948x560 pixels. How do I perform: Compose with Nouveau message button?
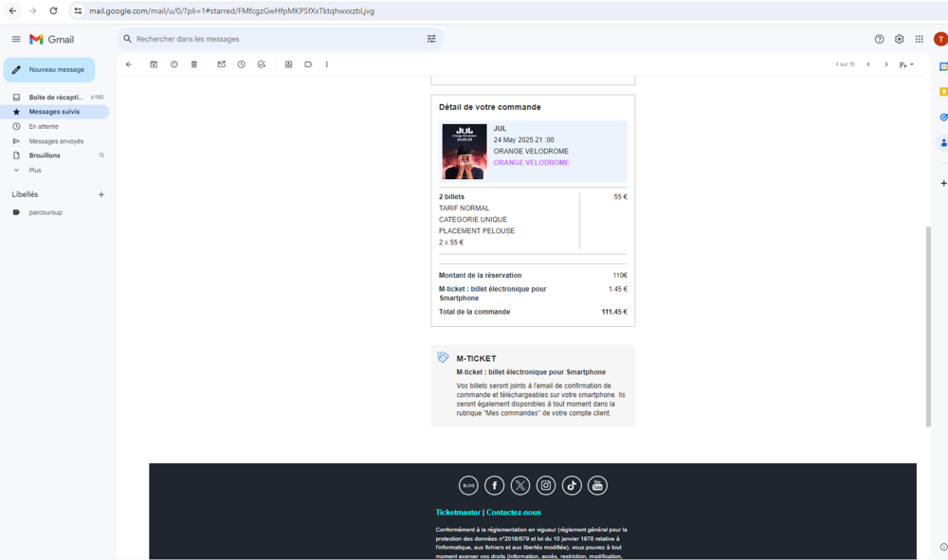click(x=49, y=69)
